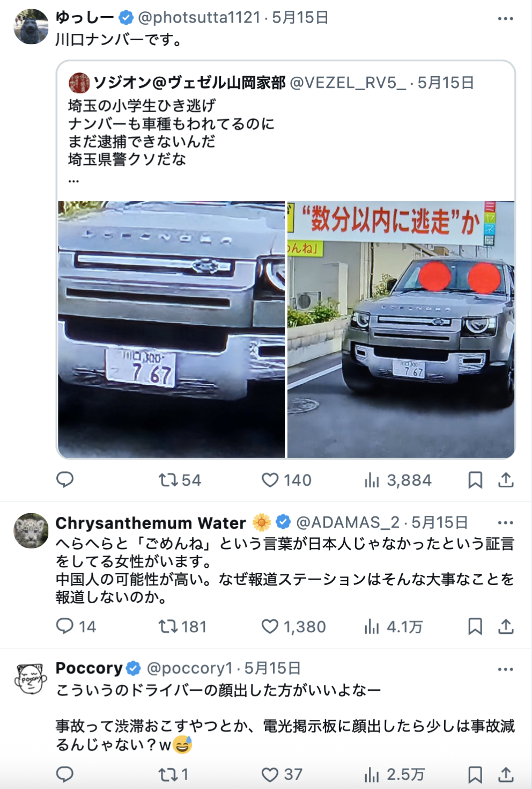Open the Defender close-up license plate photo
Screen dimensions: 532x789
[171, 330]
